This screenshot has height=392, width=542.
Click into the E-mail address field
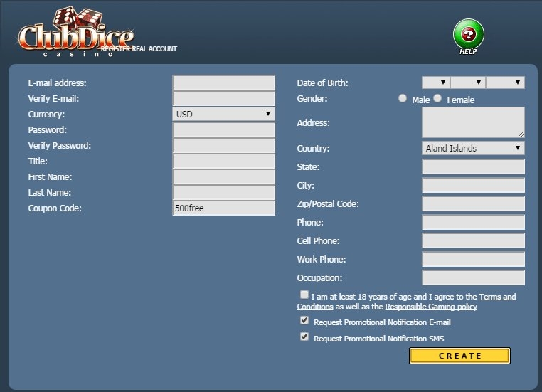point(223,83)
